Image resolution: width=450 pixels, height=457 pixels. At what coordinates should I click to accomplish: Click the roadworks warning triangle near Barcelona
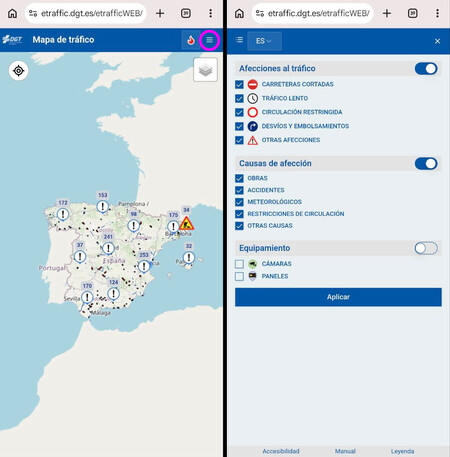click(x=187, y=223)
